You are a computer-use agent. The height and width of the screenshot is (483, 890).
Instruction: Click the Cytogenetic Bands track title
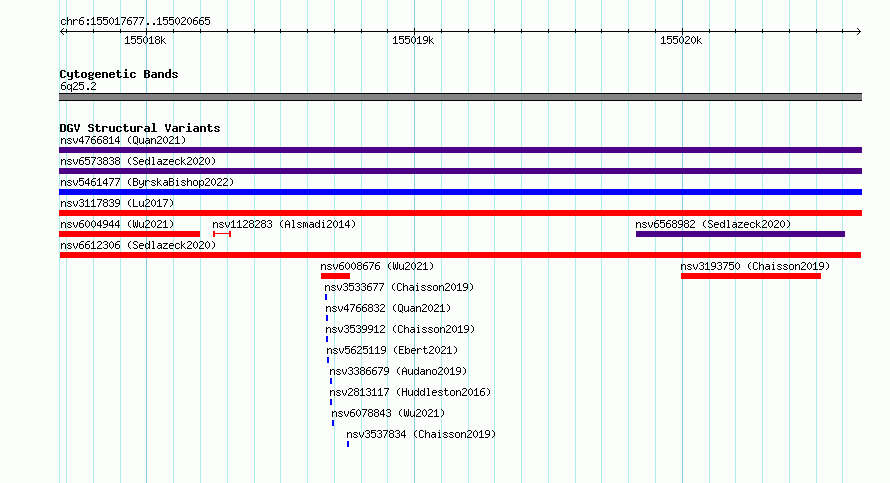tap(119, 74)
